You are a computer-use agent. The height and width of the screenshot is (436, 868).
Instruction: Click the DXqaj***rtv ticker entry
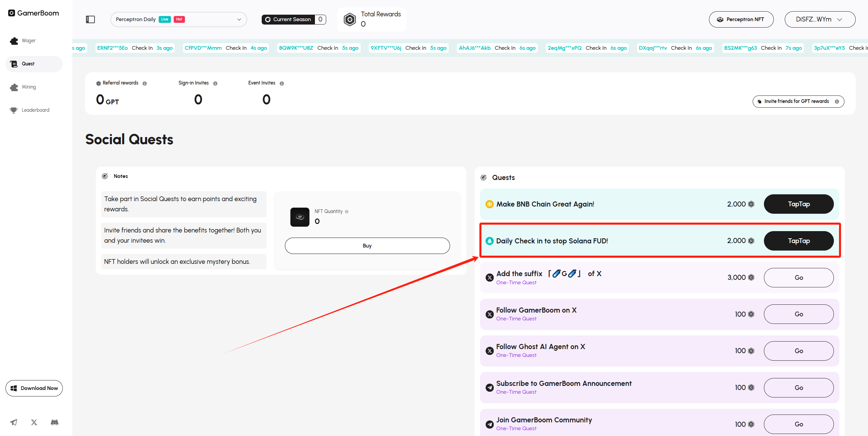(x=676, y=48)
